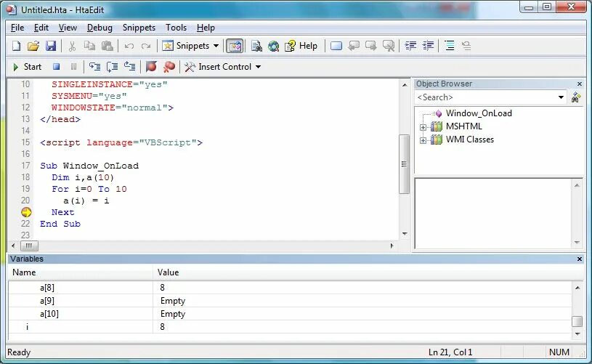592x364 pixels.
Task: Click the uncomment lines icon
Action: [x=466, y=46]
